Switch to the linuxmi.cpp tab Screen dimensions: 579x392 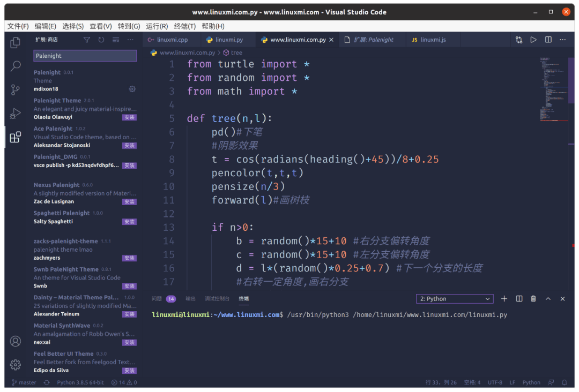click(172, 40)
